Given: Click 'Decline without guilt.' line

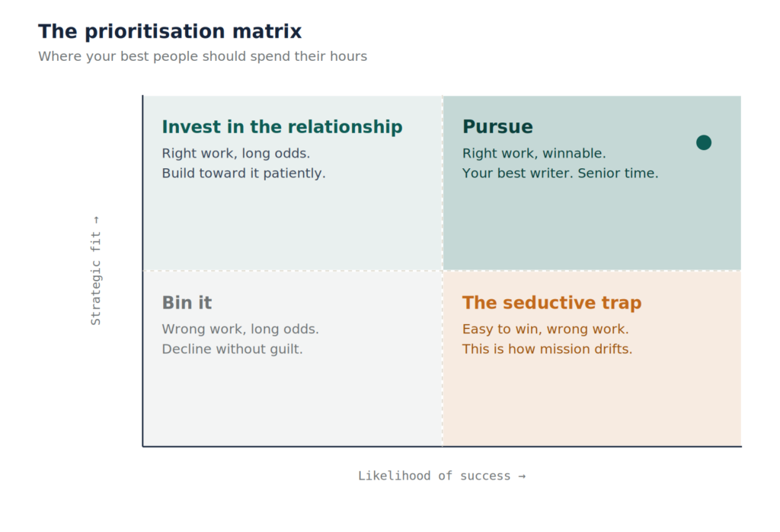Looking at the screenshot, I should coord(232,349).
